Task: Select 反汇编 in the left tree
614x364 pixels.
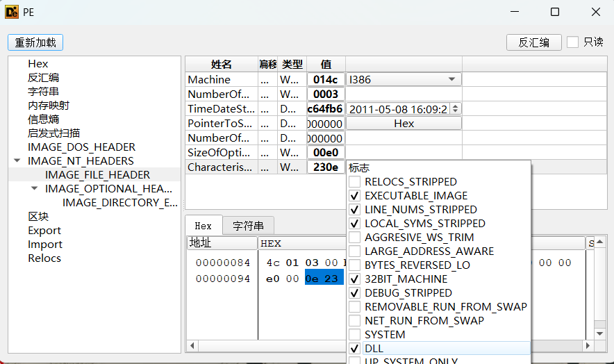Action: (x=43, y=78)
